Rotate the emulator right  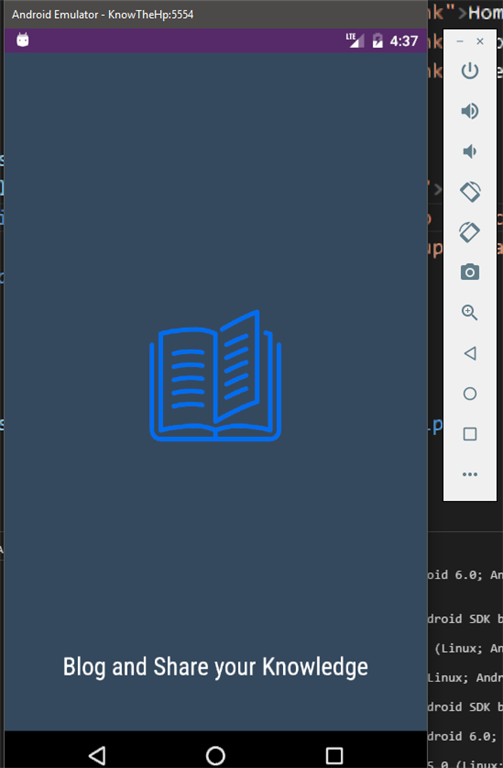click(470, 232)
